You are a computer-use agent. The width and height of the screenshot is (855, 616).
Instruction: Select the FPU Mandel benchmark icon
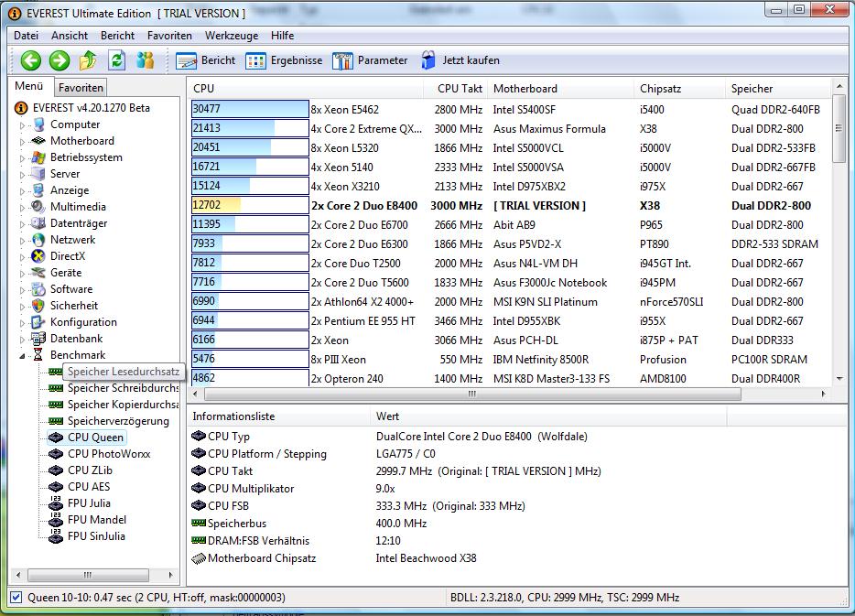(56, 520)
